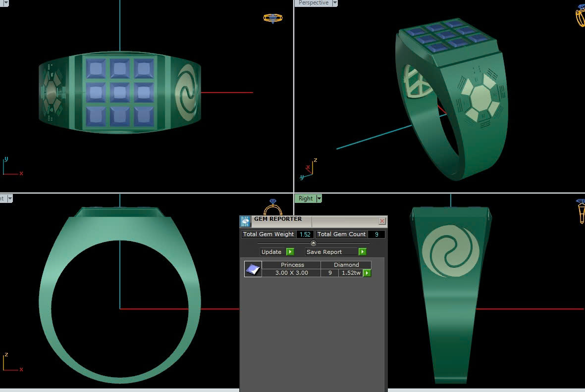Click the front-view ring icon above Gem Reporter
This screenshot has width=585, height=392.
(x=272, y=207)
